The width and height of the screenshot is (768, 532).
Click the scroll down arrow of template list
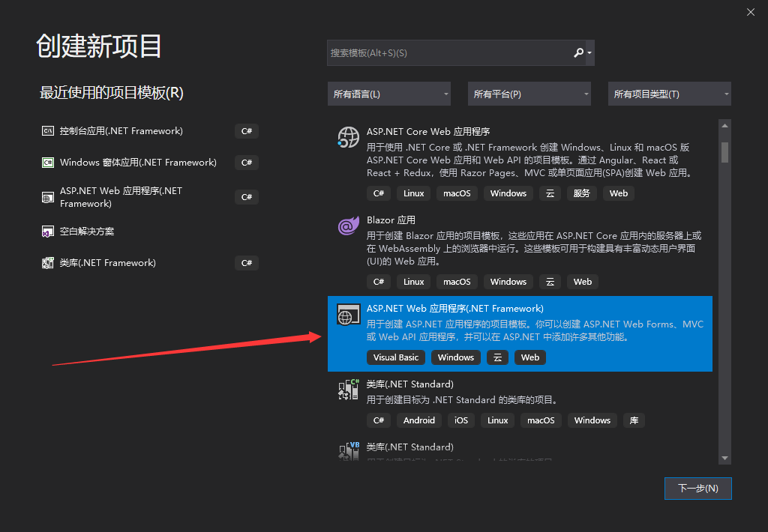pos(724,458)
